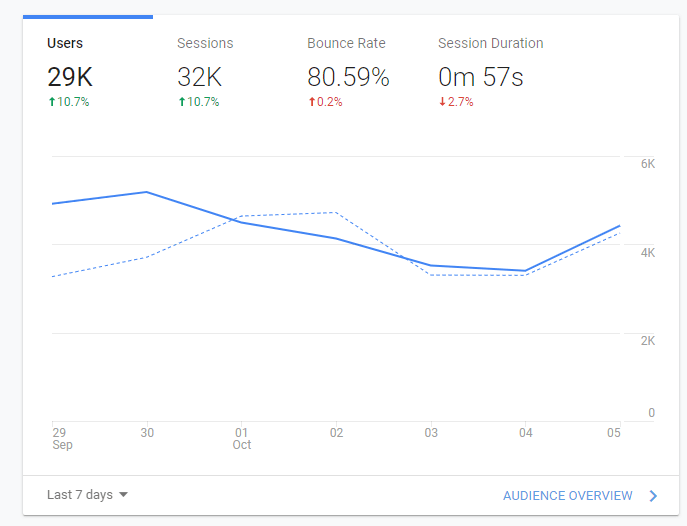The width and height of the screenshot is (687, 526).
Task: Click the 80.59% Bounce Rate value
Action: (348, 77)
